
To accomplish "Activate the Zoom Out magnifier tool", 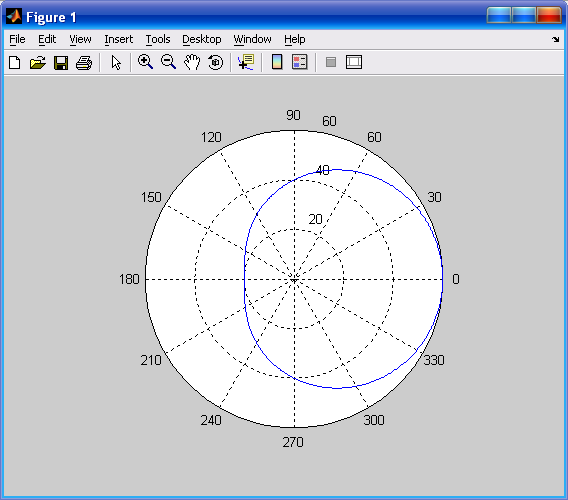I will click(x=168, y=62).
